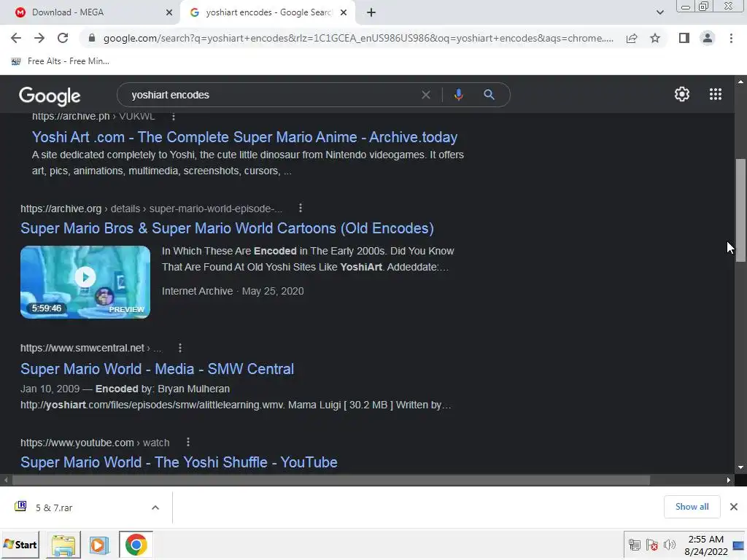Click the scroll right arrow at bottom
The height and width of the screenshot is (560, 747).
pos(729,480)
